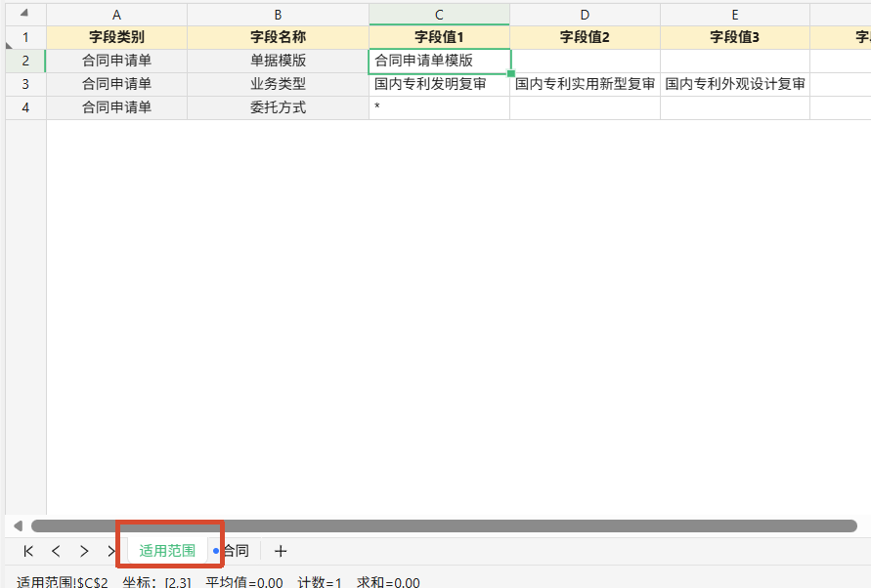Select cell containing 单据模版
This screenshot has height=588, width=871.
click(278, 61)
